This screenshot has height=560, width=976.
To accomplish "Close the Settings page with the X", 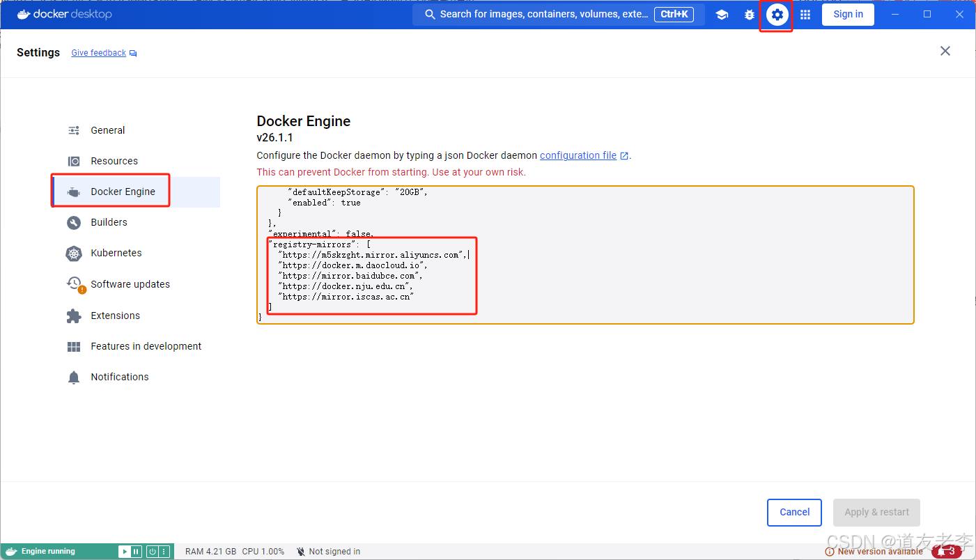I will click(x=945, y=51).
